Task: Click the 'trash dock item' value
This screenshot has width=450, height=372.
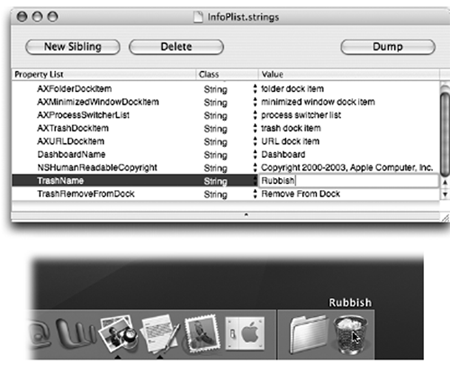Action: (x=291, y=128)
